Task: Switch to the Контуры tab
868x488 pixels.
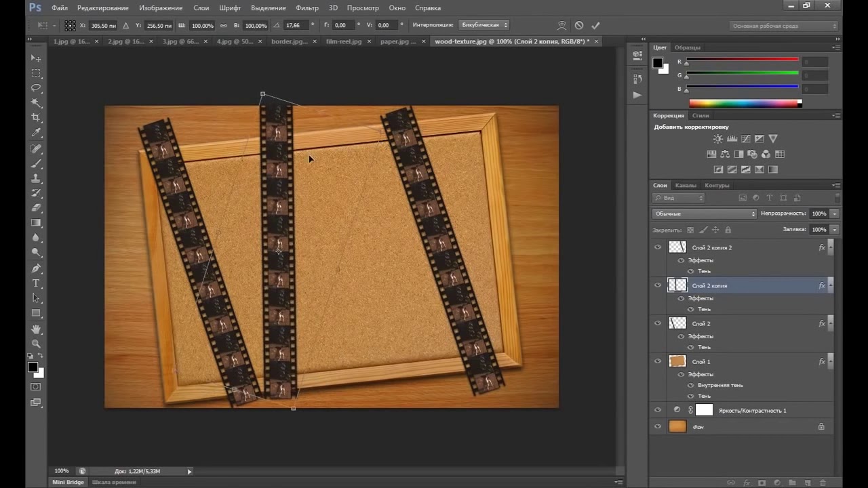Action: tap(717, 185)
